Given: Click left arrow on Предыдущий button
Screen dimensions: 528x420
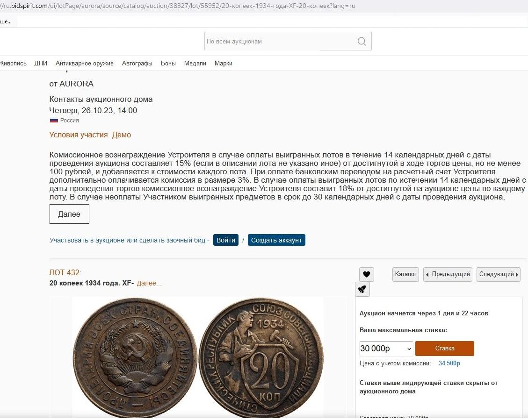Looking at the screenshot, I should (427, 274).
